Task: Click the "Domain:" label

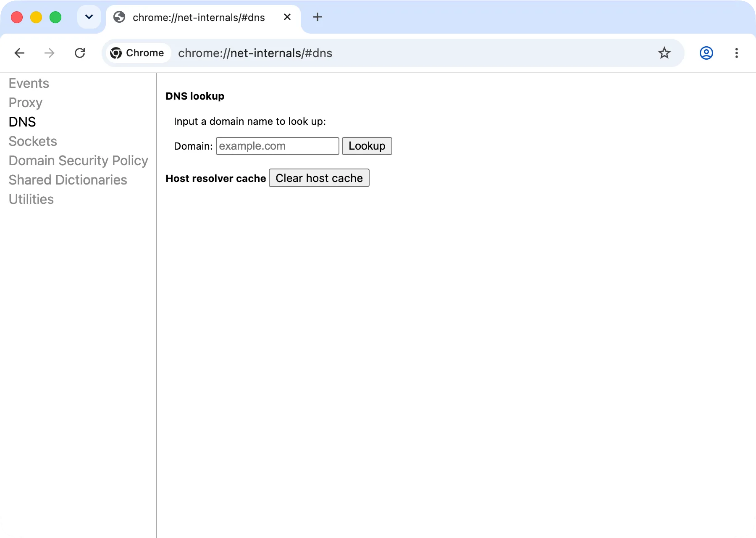Action: coord(193,146)
